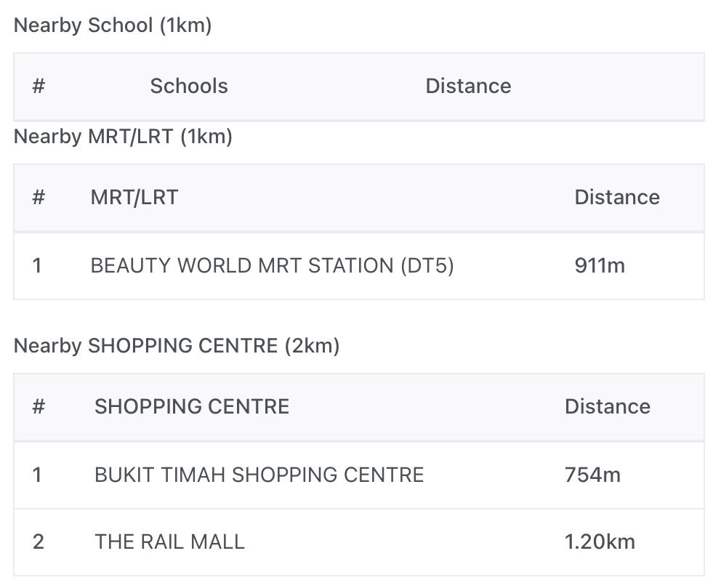Image resolution: width=713 pixels, height=588 pixels.
Task: Select row number 2 beside The Rail Mall
Action: click(x=39, y=541)
